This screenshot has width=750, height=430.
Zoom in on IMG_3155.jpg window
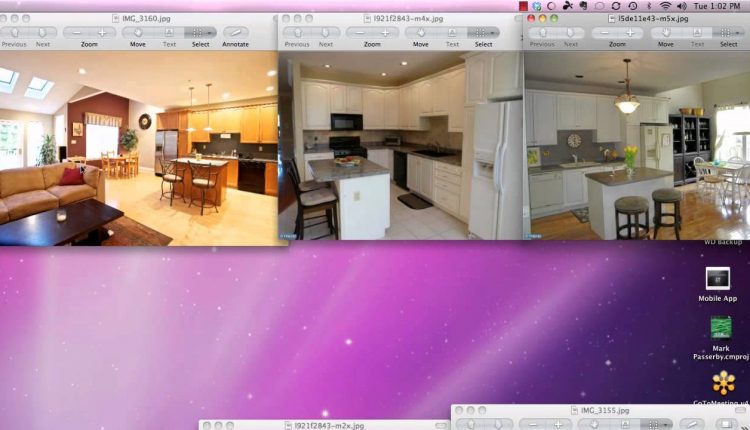pos(559,424)
